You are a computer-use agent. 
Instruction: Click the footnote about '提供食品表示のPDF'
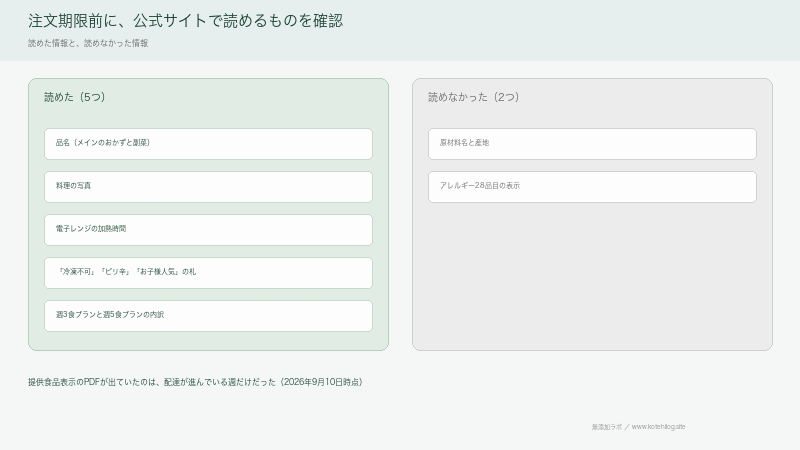195,382
